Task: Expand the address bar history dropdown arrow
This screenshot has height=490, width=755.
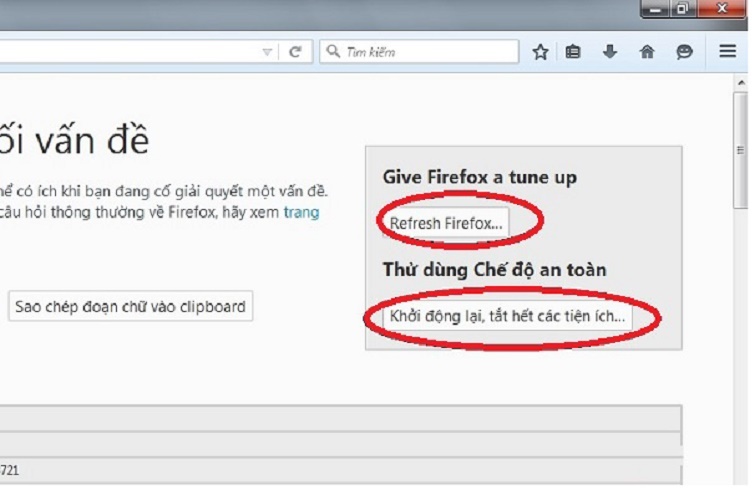Action: [x=267, y=52]
